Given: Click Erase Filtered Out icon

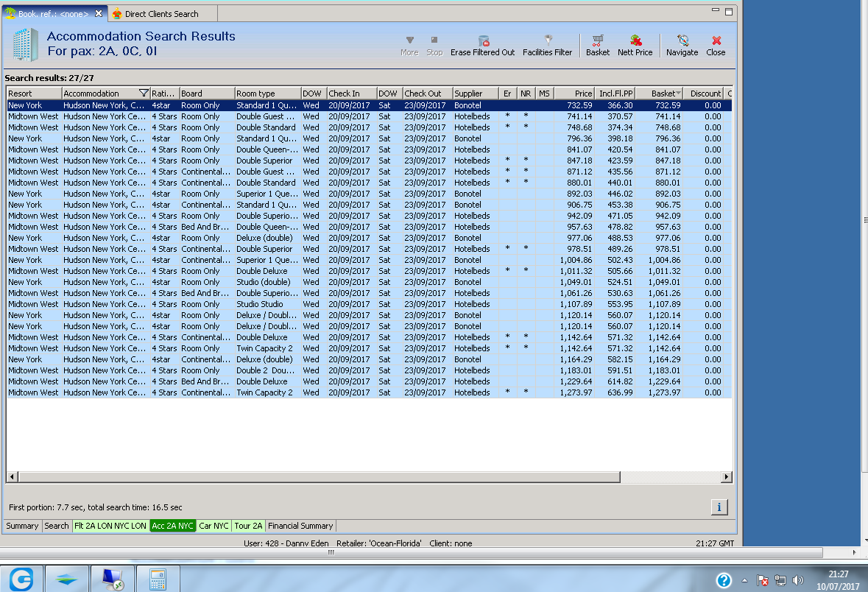Looking at the screenshot, I should tap(483, 45).
